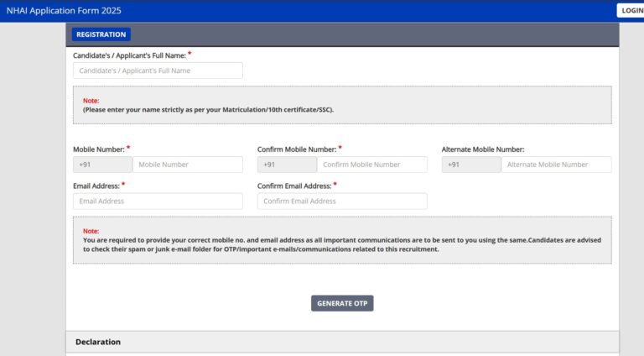Viewport: 644px width, 356px height.
Task: Click the +91 prefix beside Confirm Mobile Number
Action: pyautogui.click(x=287, y=165)
